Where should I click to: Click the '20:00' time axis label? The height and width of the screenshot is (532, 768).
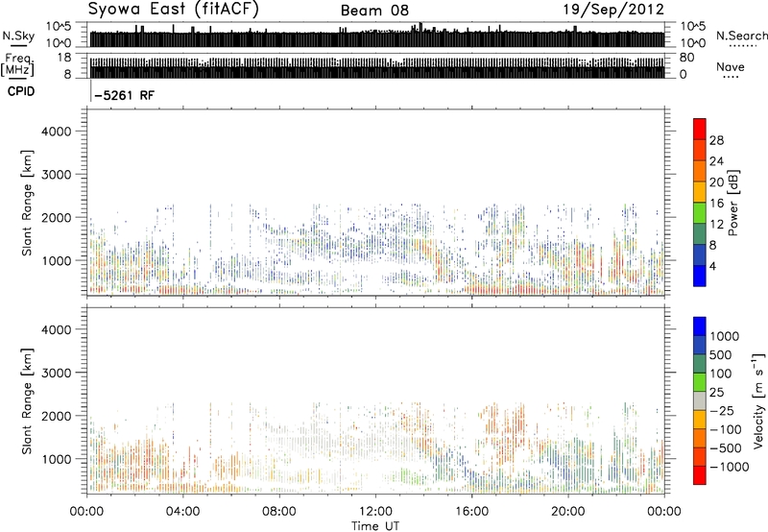tap(567, 512)
